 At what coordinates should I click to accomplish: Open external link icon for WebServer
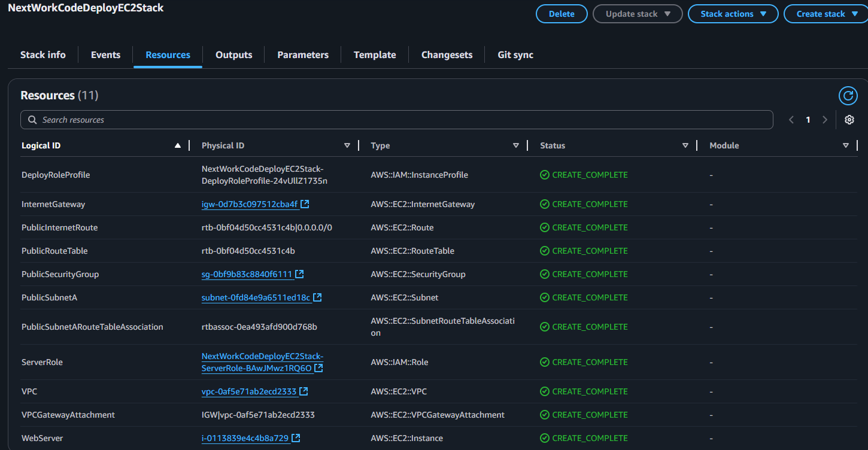click(x=296, y=438)
